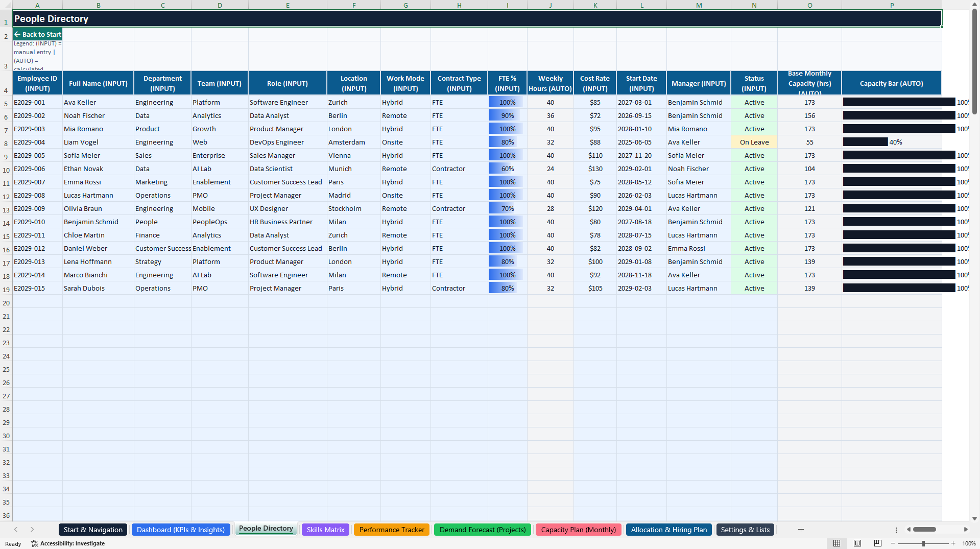This screenshot has height=549, width=980.
Task: Add a new sheet with plus icon
Action: click(801, 530)
